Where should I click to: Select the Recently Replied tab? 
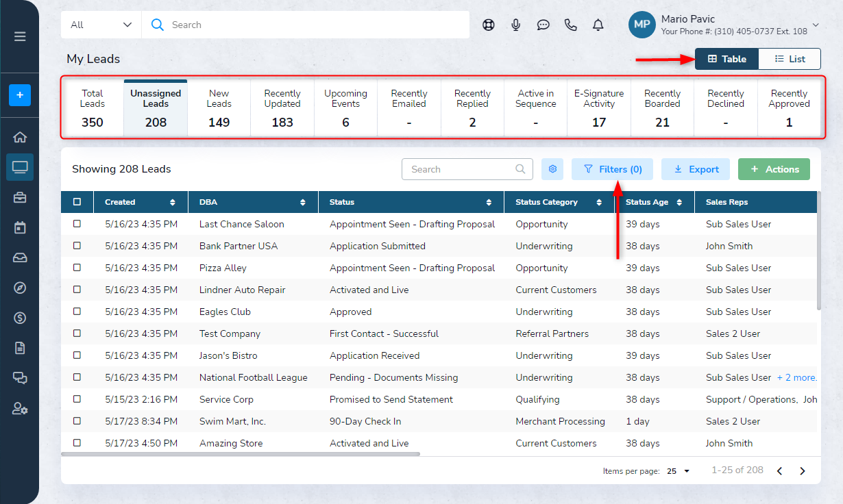tap(472, 108)
